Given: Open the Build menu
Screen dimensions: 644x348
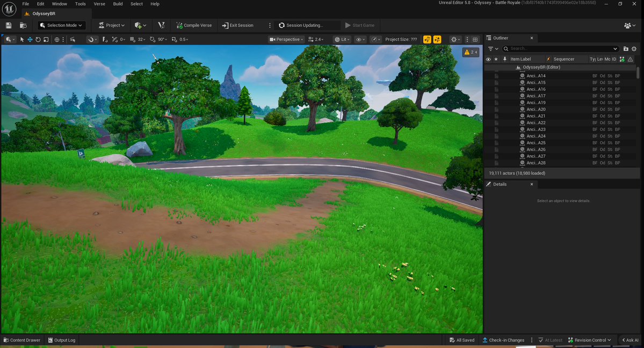Looking at the screenshot, I should [x=118, y=4].
